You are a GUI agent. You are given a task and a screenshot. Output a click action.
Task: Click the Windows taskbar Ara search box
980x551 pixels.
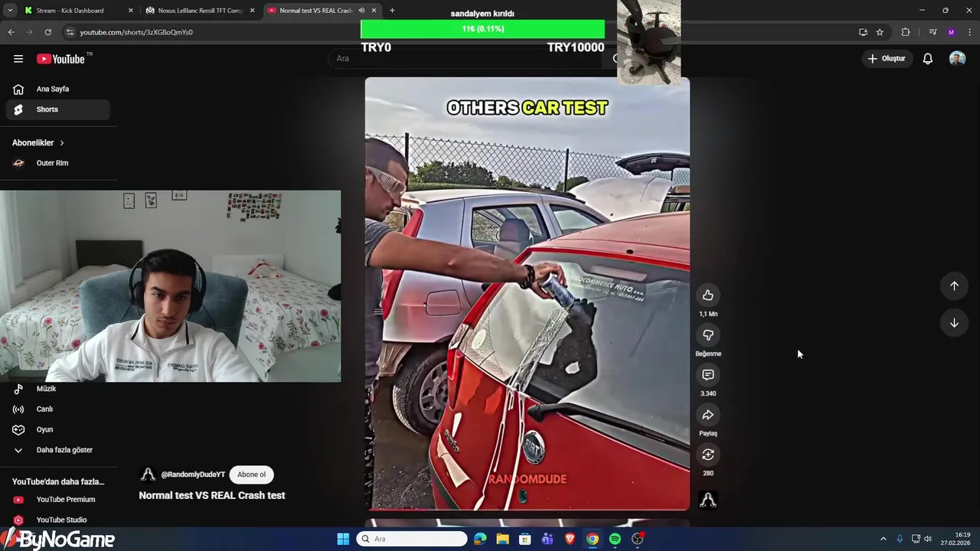[411, 539]
